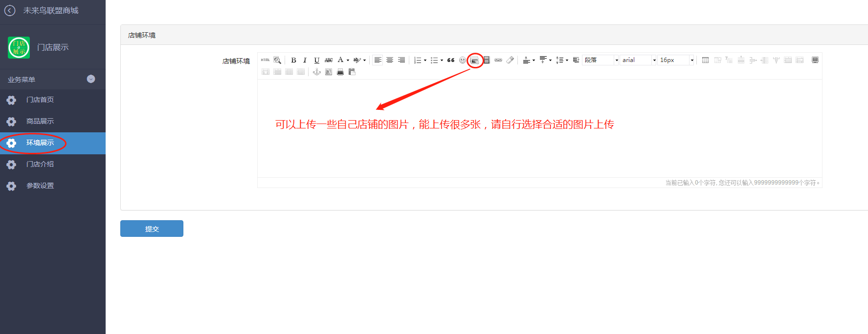Screen dimensions: 868x334
Task: Click the 门店展示 green logo
Action: pyautogui.click(x=19, y=47)
